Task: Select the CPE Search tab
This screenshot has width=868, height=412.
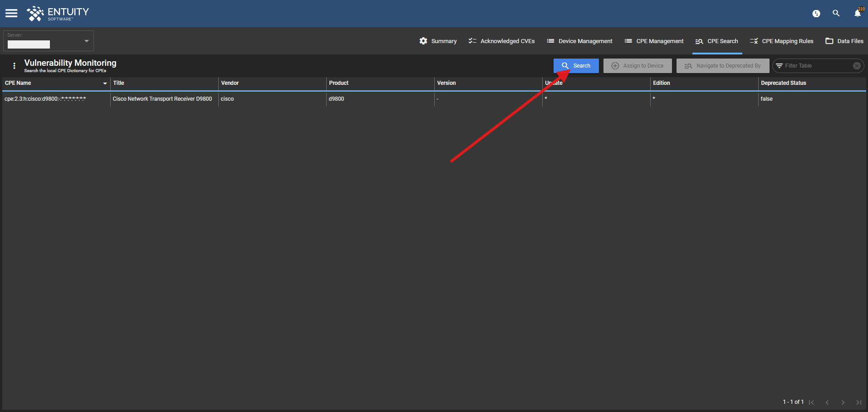Action: coord(717,41)
